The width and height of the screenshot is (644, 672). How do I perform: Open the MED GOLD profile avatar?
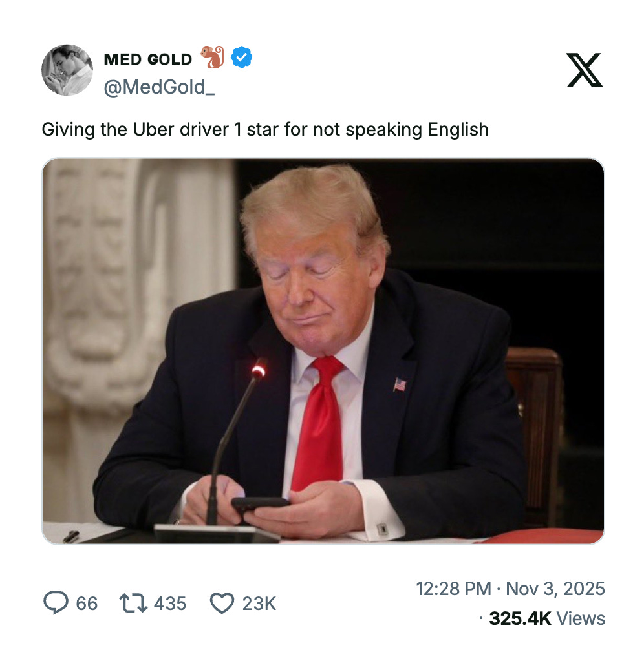click(x=67, y=70)
